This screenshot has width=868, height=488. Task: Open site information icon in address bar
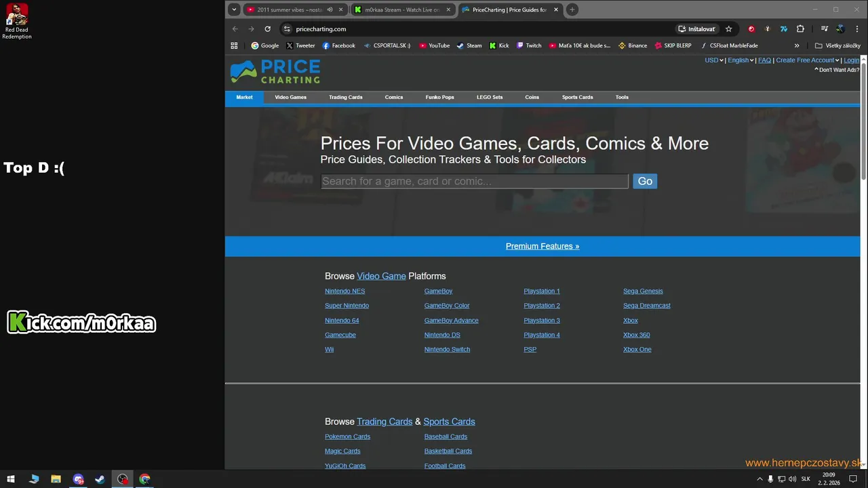tap(287, 29)
